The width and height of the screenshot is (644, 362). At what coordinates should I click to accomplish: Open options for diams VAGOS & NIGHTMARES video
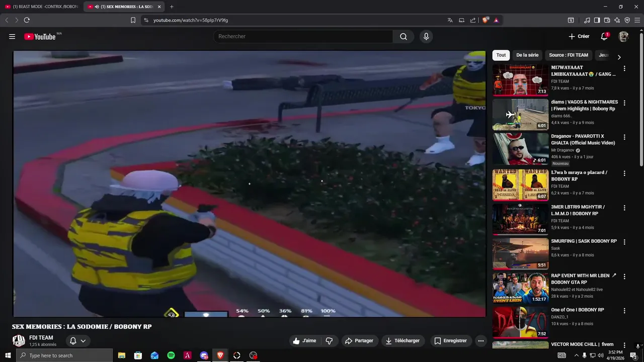click(x=624, y=103)
